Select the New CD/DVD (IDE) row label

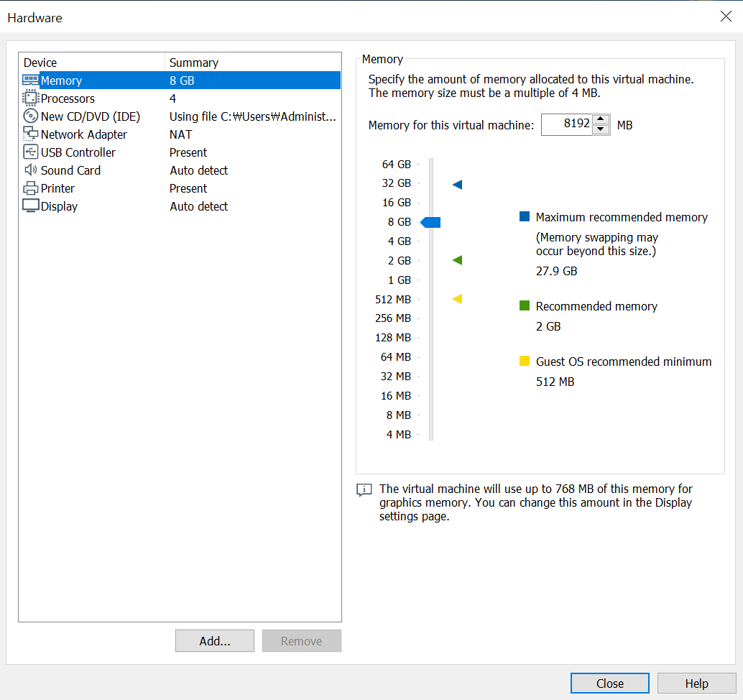click(x=91, y=116)
